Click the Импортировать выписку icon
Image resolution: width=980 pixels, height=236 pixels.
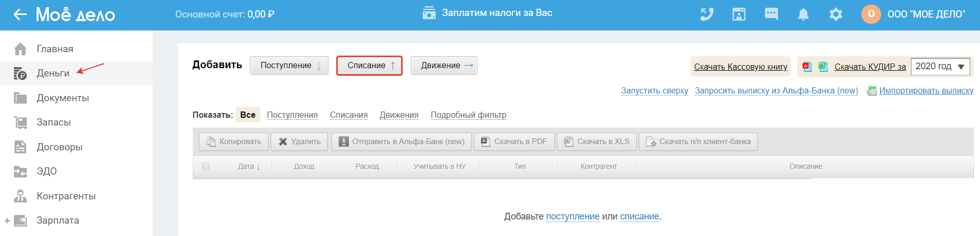pos(872,91)
